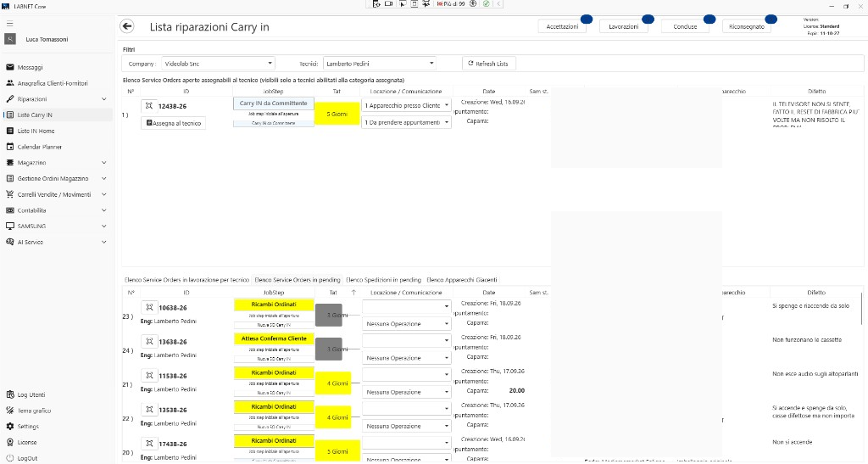This screenshot has height=464, width=868.
Task: Switch to 'Elenco Spedizioni in pending' tab
Action: (383, 280)
